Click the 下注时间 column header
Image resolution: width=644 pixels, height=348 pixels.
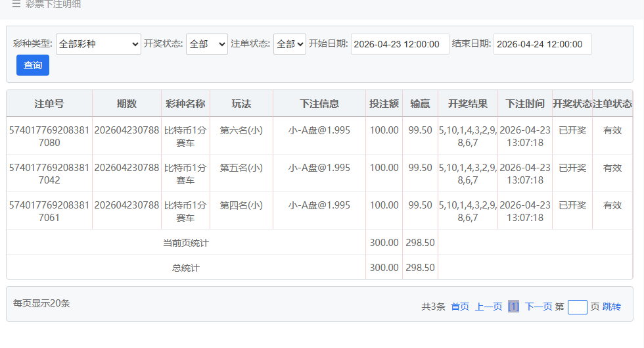tap(525, 104)
